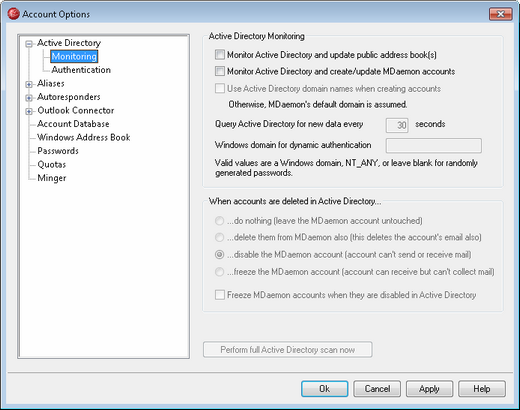The height and width of the screenshot is (410, 520).
Task: Open the Quotas settings page
Action: pos(52,165)
